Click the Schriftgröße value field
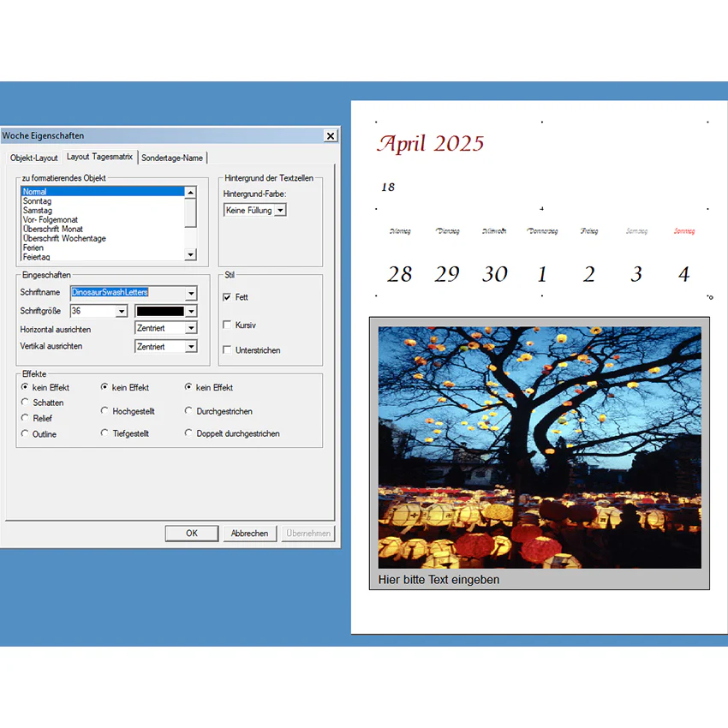 (x=92, y=311)
